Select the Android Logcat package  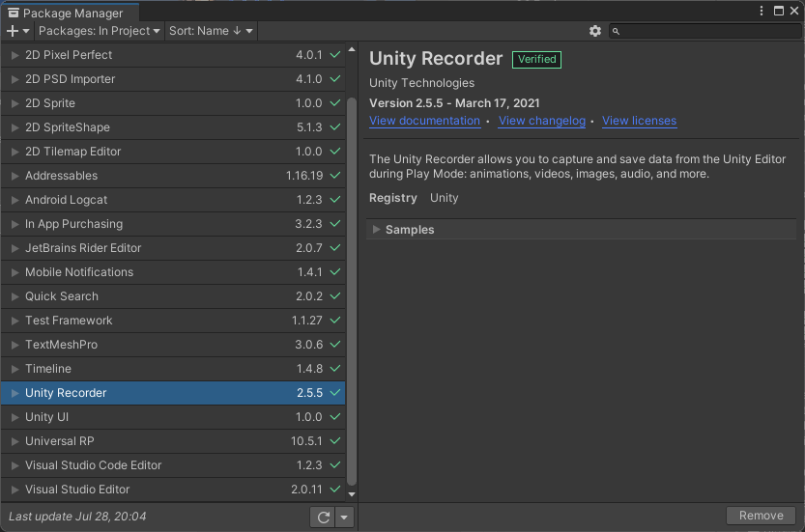[x=173, y=200]
